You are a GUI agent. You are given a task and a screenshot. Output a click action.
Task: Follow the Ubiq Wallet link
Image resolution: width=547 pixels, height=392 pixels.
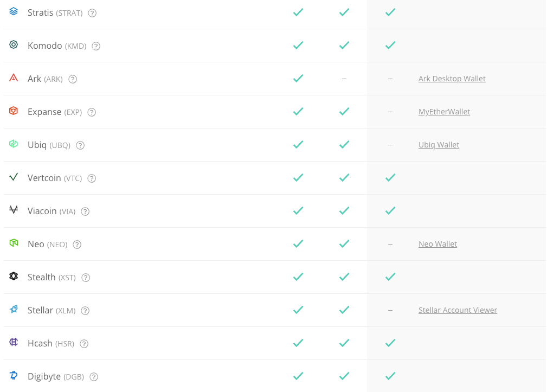click(x=439, y=145)
